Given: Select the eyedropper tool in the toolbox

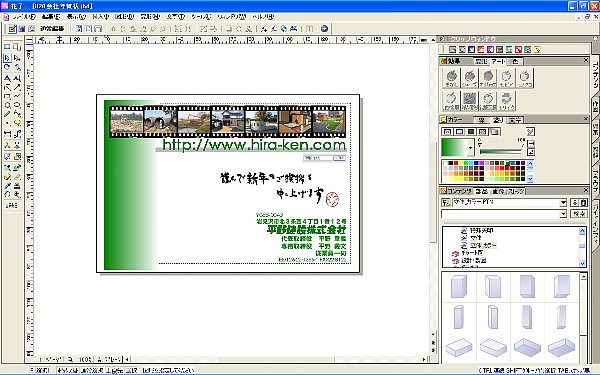Looking at the screenshot, I should (x=7, y=186).
